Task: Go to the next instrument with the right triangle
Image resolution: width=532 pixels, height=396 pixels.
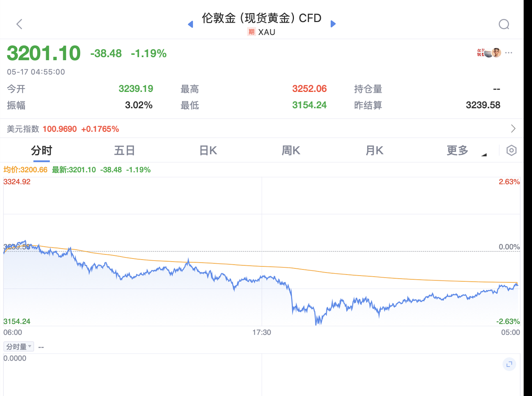Action: click(333, 24)
